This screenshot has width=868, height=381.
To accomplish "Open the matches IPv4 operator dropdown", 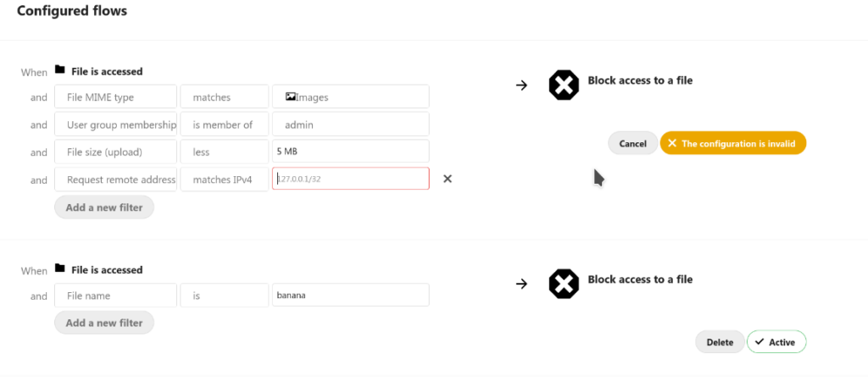I will click(224, 179).
